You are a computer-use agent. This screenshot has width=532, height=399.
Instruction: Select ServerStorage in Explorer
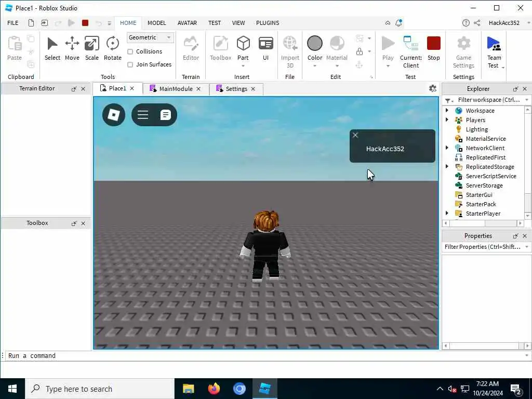484,185
